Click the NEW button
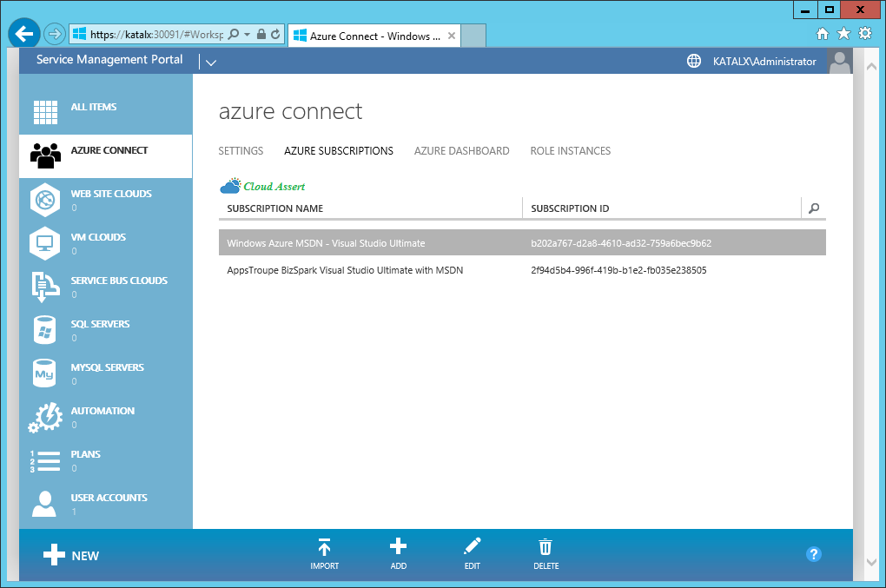 (x=71, y=555)
